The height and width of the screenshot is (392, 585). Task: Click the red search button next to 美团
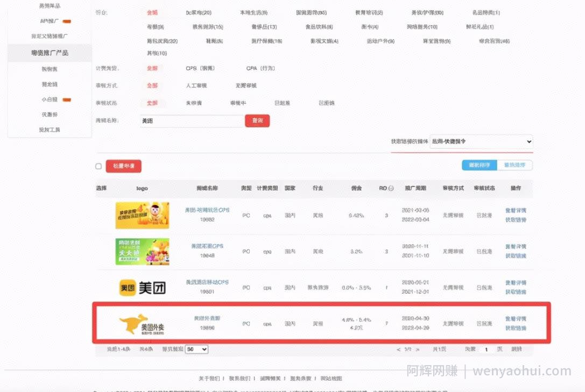click(257, 121)
